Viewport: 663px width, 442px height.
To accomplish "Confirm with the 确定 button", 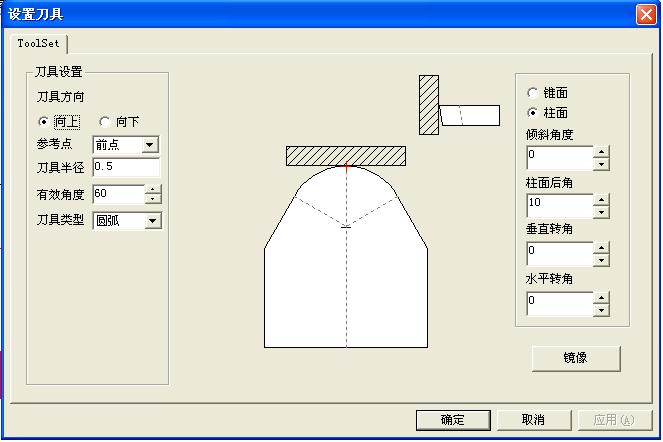I will point(453,420).
